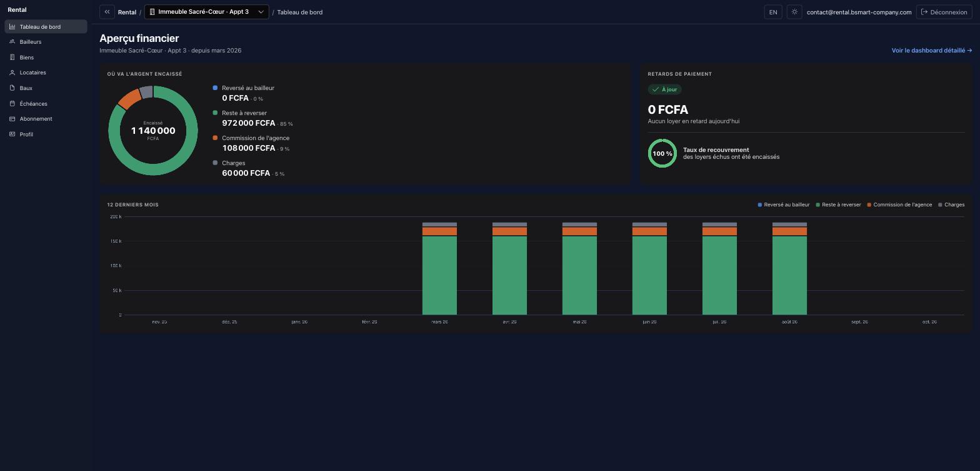This screenshot has height=471, width=980.
Task: Click the Aperçu financier heading
Action: (139, 38)
